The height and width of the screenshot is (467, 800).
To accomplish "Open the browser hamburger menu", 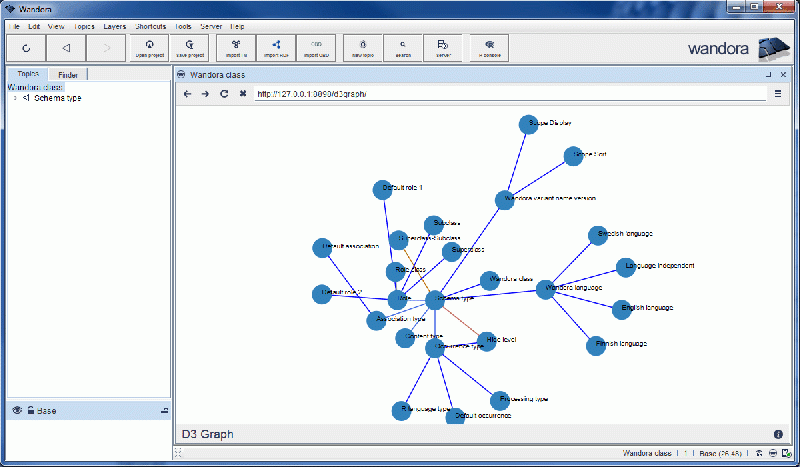I will click(x=778, y=94).
